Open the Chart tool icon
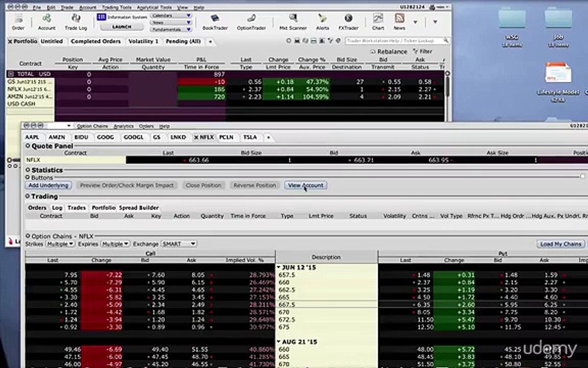The height and width of the screenshot is (368, 588). [x=378, y=22]
